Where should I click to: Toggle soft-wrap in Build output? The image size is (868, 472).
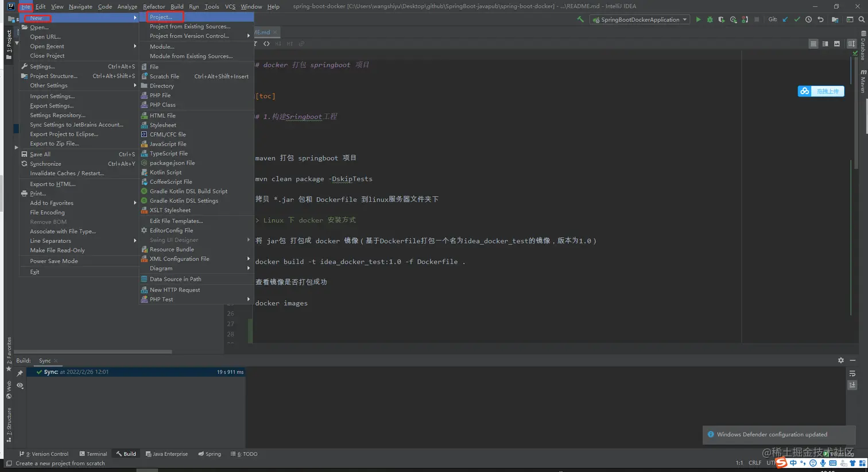coord(852,374)
